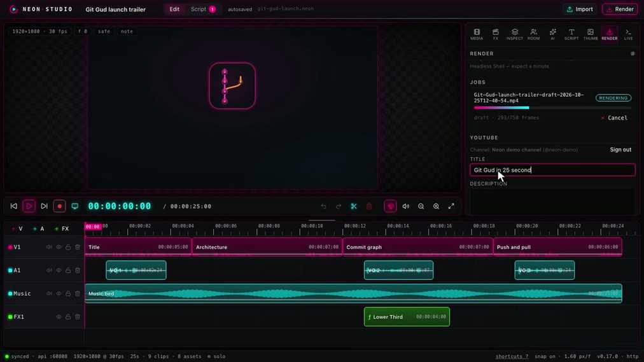Add a new video track (+ V)

[17, 228]
